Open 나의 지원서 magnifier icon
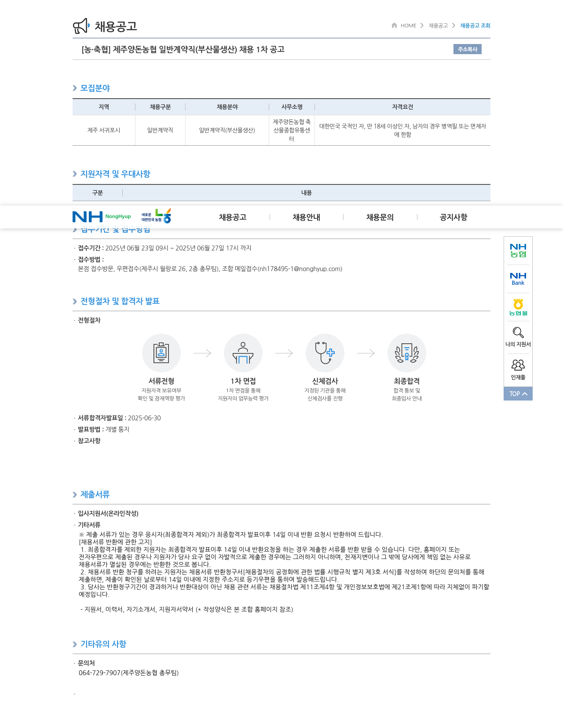Viewport: 563px width, 728px height. click(x=518, y=332)
